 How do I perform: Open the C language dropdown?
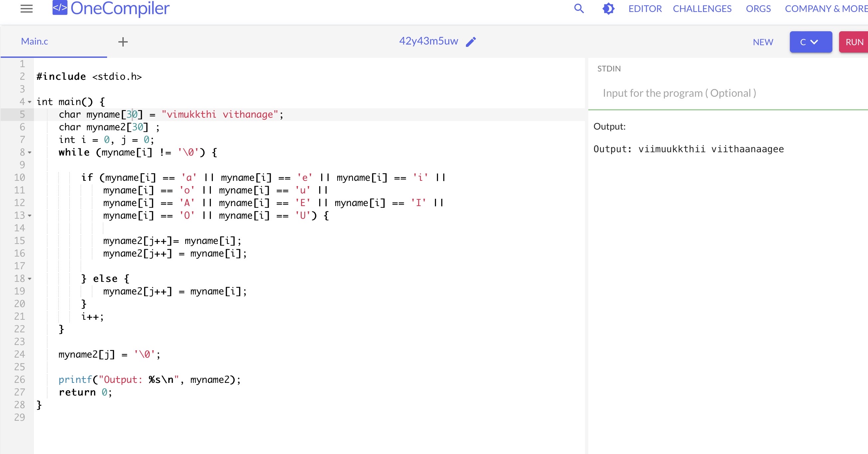coord(811,42)
